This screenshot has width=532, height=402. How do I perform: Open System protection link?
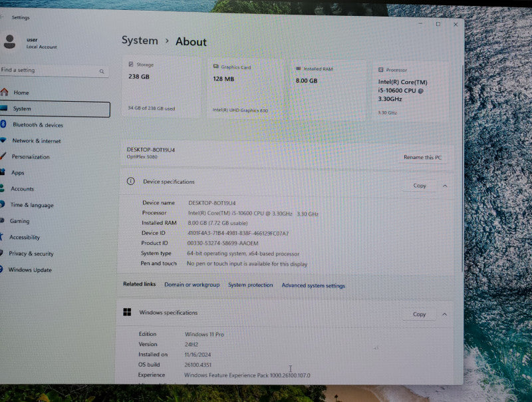[x=251, y=285]
